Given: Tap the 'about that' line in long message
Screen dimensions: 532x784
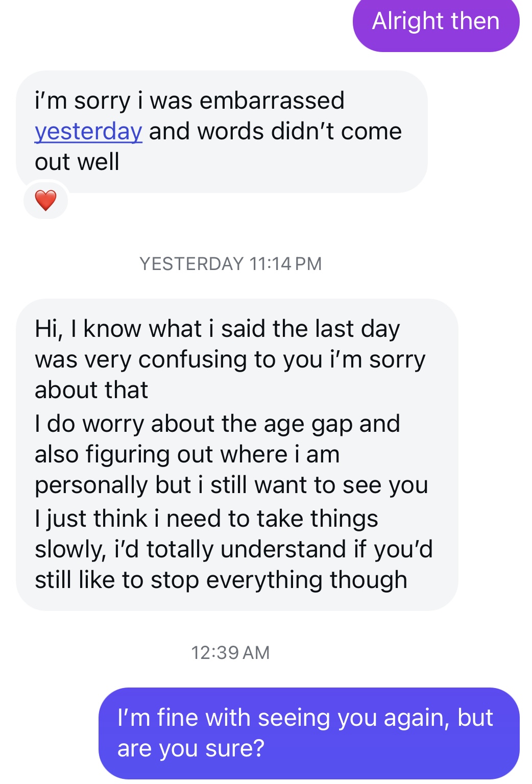Looking at the screenshot, I should tap(91, 390).
